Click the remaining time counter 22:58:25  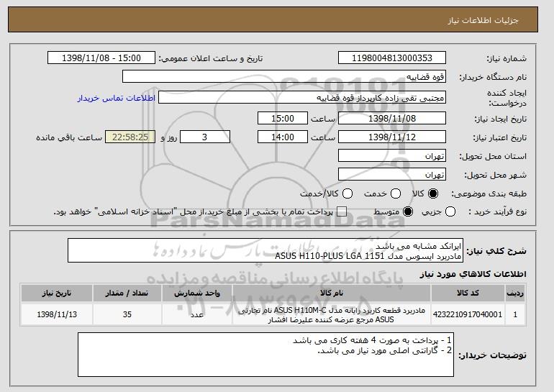pos(130,137)
